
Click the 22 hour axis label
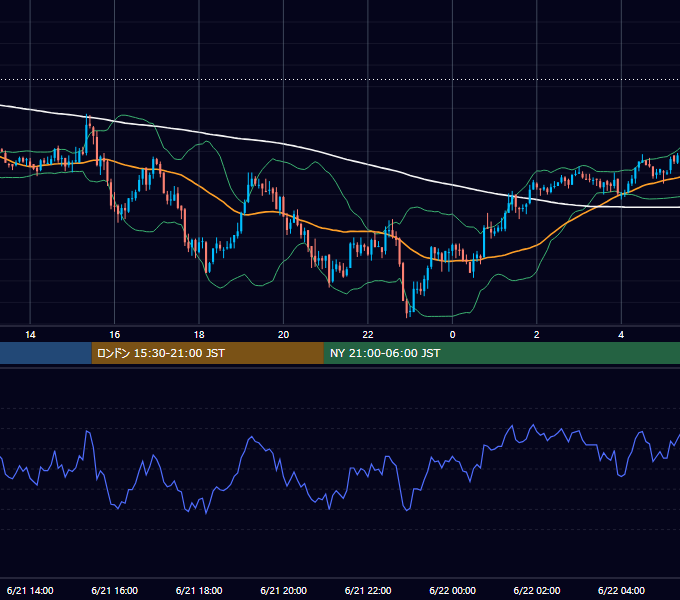pos(368,335)
